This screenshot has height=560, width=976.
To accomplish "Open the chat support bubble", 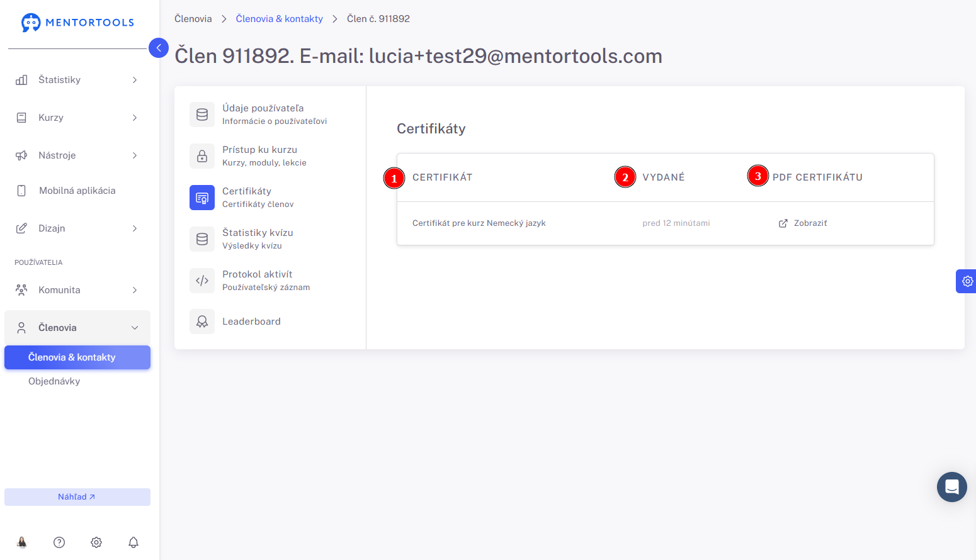I will [952, 487].
